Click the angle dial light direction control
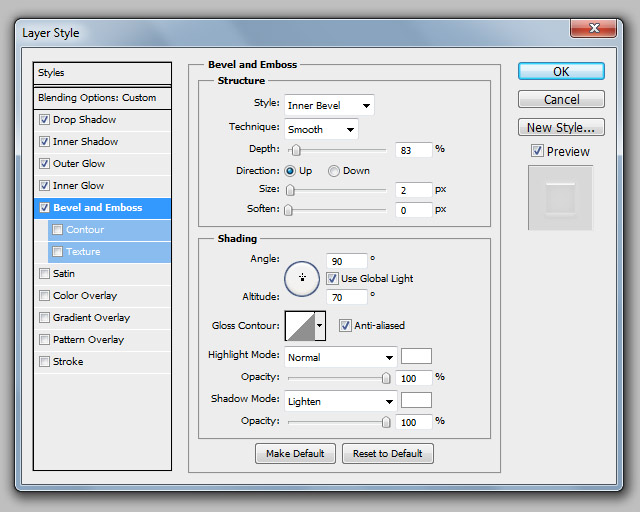This screenshot has width=640, height=512. pyautogui.click(x=302, y=278)
